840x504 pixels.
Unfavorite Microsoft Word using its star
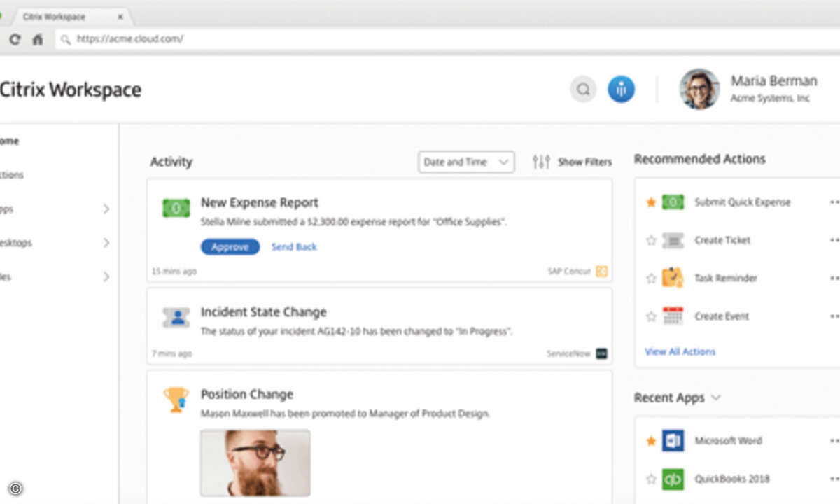[651, 441]
